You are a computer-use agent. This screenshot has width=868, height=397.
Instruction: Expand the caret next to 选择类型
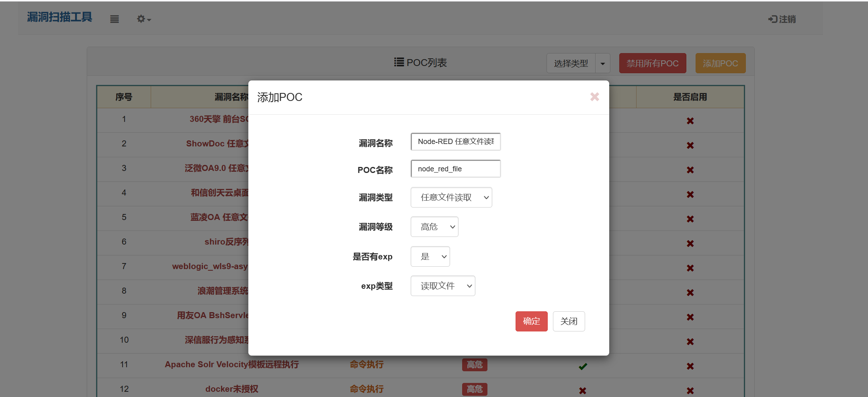point(602,64)
